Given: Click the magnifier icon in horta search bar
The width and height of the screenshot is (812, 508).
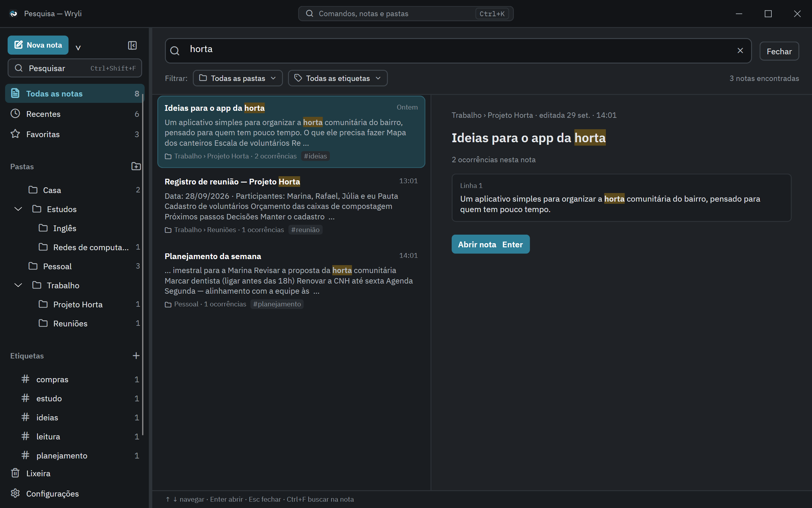Looking at the screenshot, I should click(x=175, y=51).
